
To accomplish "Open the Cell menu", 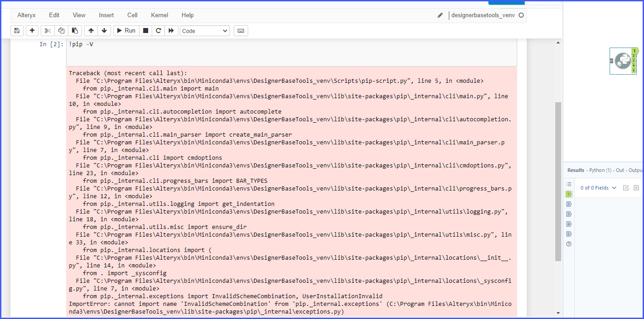I will tap(132, 15).
